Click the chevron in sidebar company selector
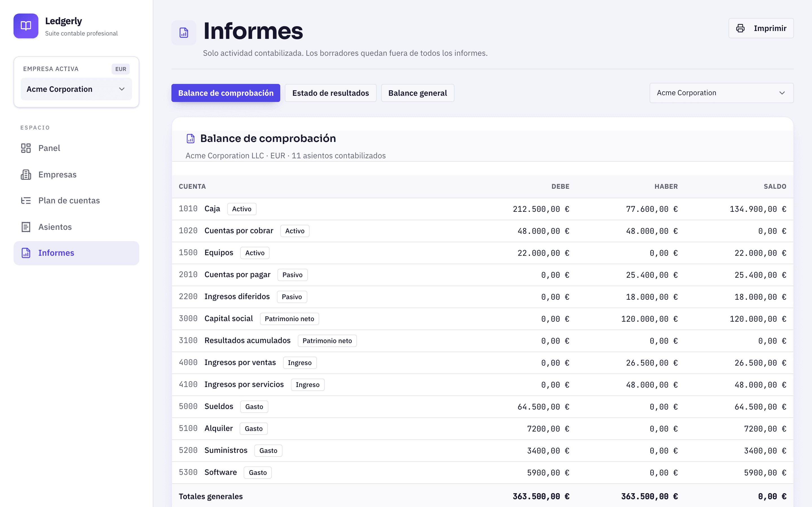 pos(122,89)
